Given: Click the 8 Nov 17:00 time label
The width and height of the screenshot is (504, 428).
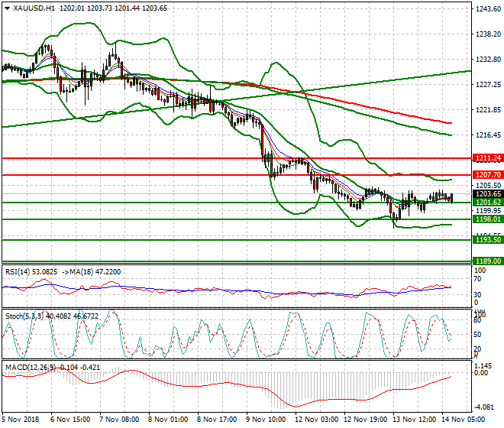Looking at the screenshot, I should pos(217,420).
